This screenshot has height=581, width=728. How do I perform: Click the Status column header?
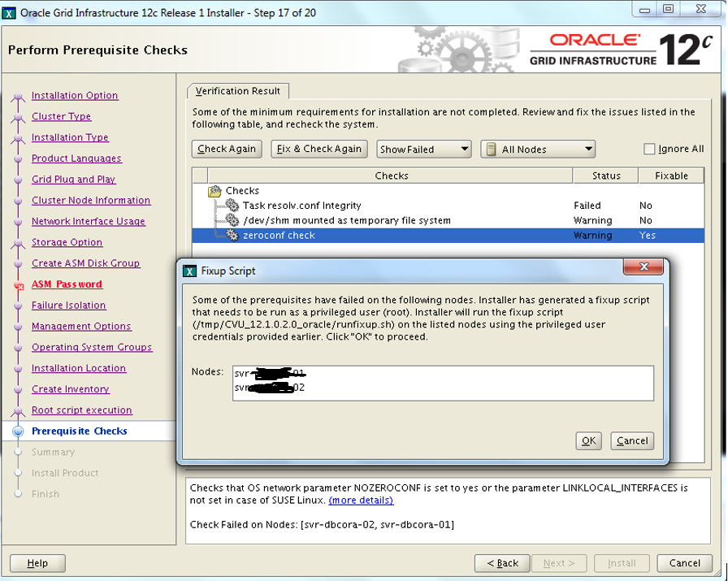click(x=606, y=176)
